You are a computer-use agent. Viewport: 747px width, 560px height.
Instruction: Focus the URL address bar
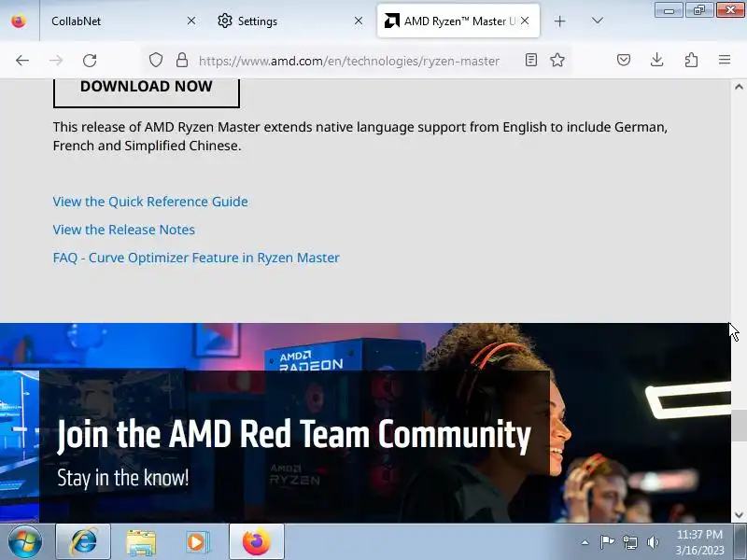[348, 61]
